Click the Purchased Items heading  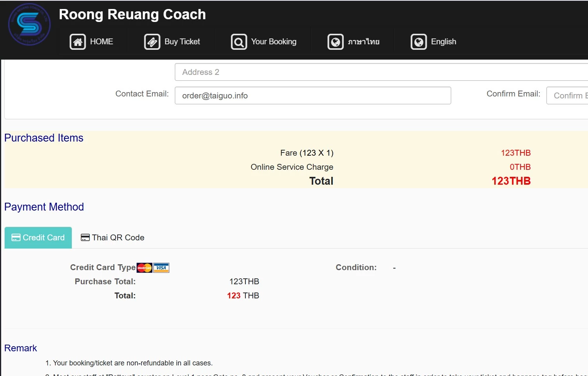[44, 138]
